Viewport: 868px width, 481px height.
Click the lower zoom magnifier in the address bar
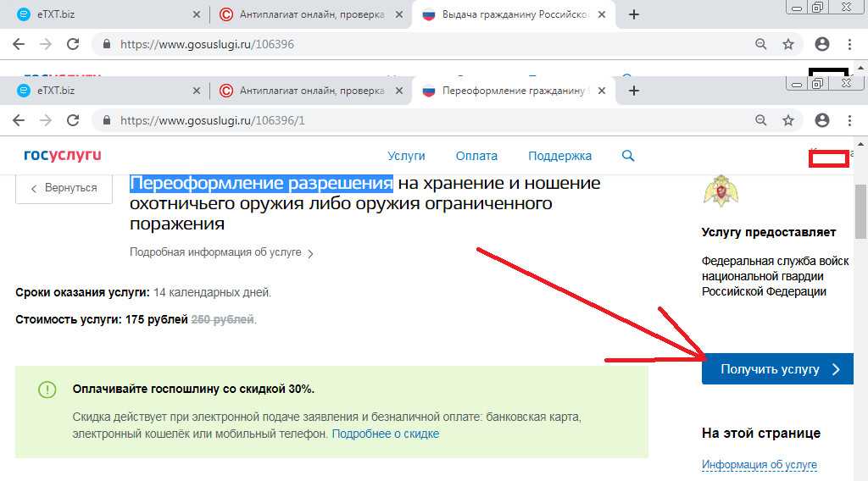pos(761,120)
